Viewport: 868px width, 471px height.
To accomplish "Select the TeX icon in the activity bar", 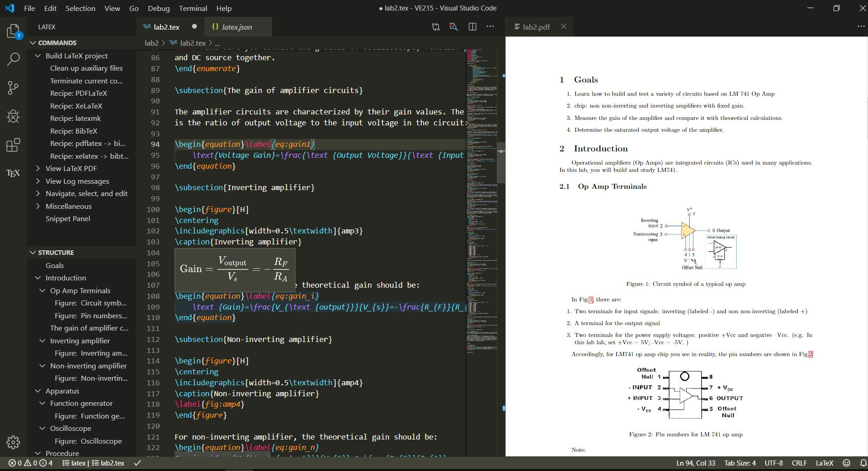I will click(x=12, y=173).
